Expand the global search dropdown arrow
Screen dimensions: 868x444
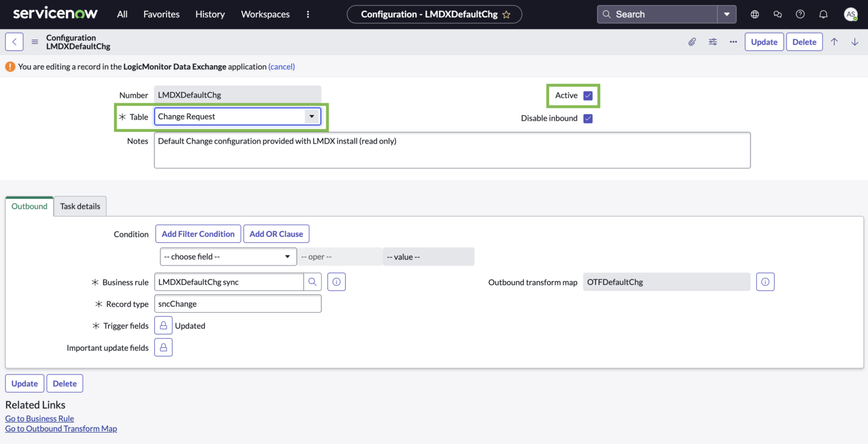(x=727, y=14)
